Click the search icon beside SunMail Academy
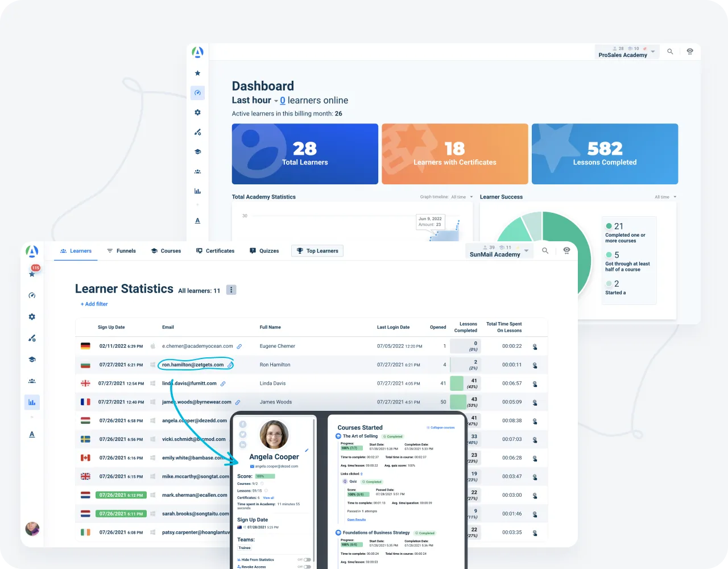Viewport: 728px width, 569px height. point(545,251)
